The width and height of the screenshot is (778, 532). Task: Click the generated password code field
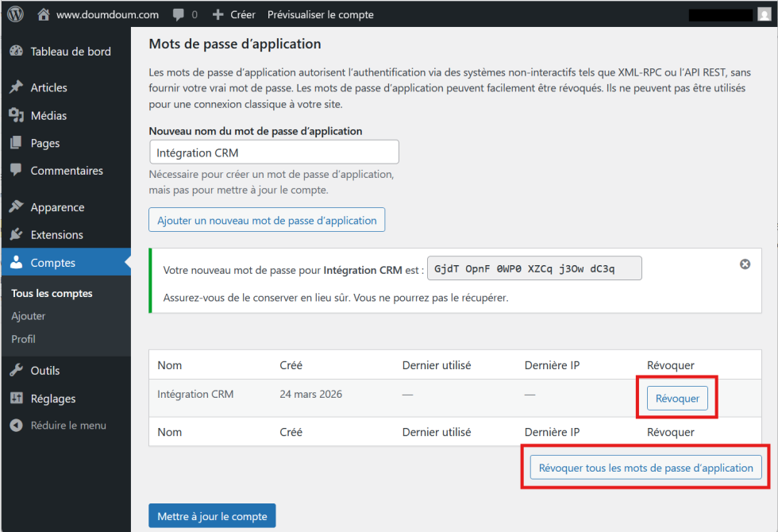click(533, 268)
